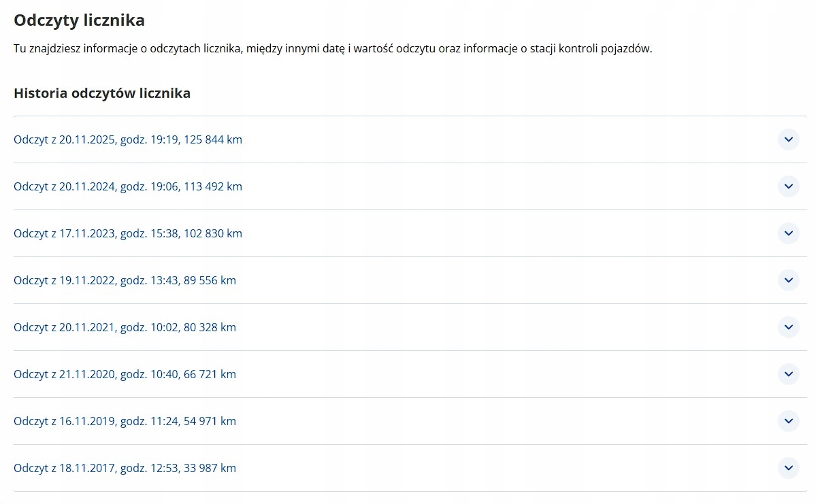The width and height of the screenshot is (818, 504).
Task: Open the reading from 20.11.2021, 10:02
Action: click(x=125, y=327)
